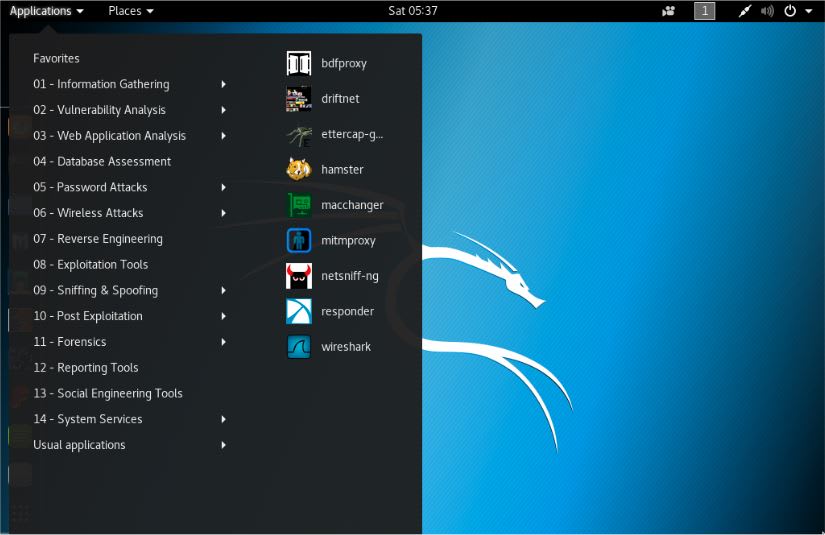Open 06 - Wireless Attacks category
The image size is (825, 535).
pyautogui.click(x=88, y=213)
